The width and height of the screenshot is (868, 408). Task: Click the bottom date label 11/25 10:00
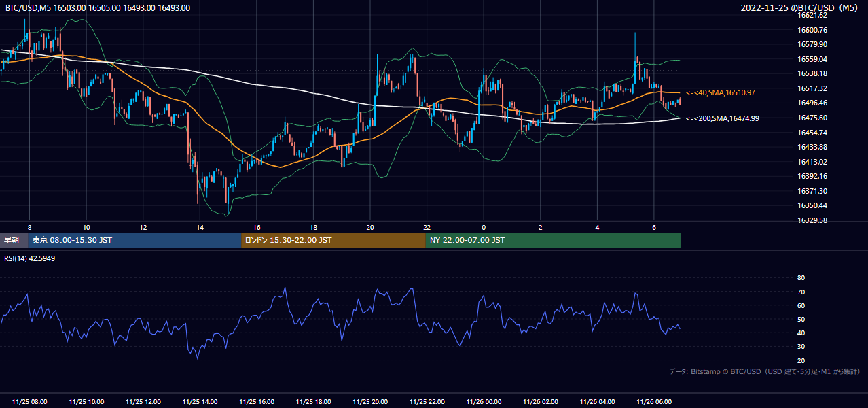click(x=86, y=402)
